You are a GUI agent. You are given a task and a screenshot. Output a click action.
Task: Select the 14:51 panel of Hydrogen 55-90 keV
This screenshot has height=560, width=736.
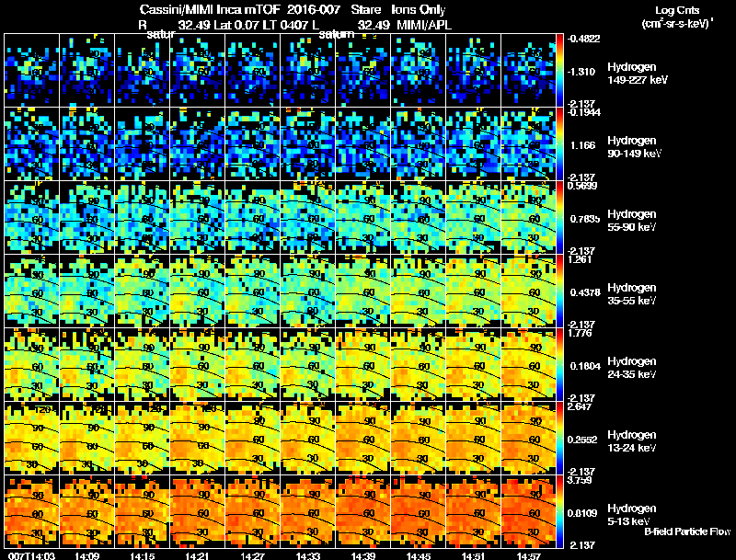point(473,217)
